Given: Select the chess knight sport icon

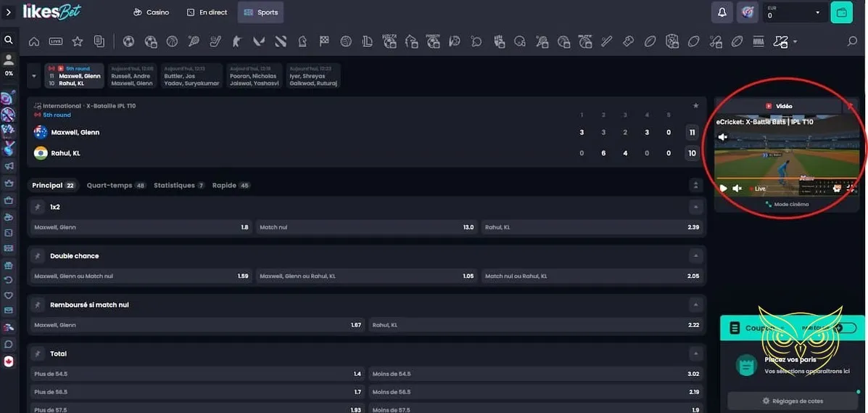Looking at the screenshot, I should (302, 41).
